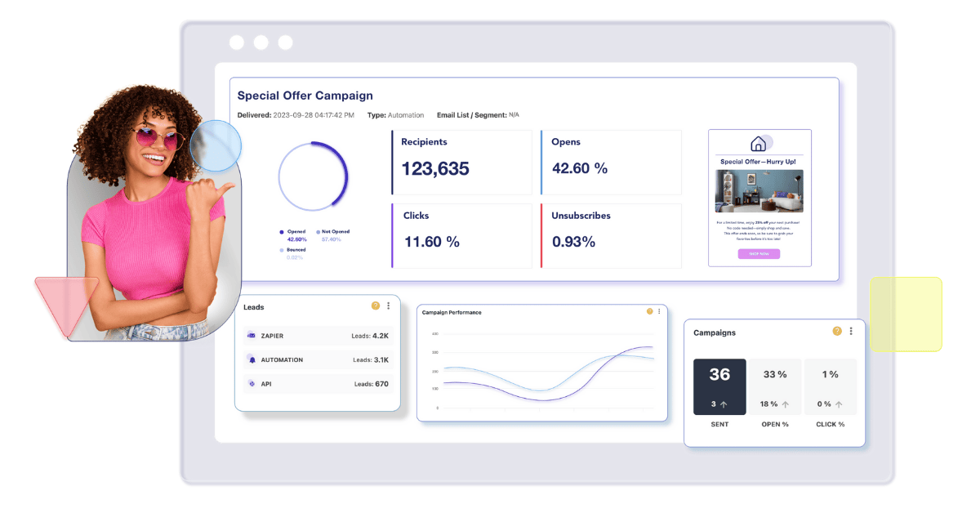Click the Recipients stat card
This screenshot has width=980, height=513.
coord(461,162)
